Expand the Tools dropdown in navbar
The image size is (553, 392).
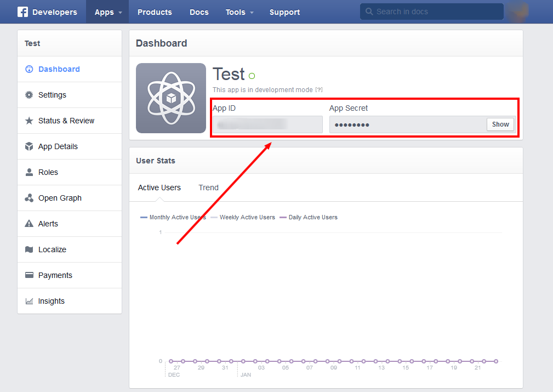pyautogui.click(x=240, y=12)
